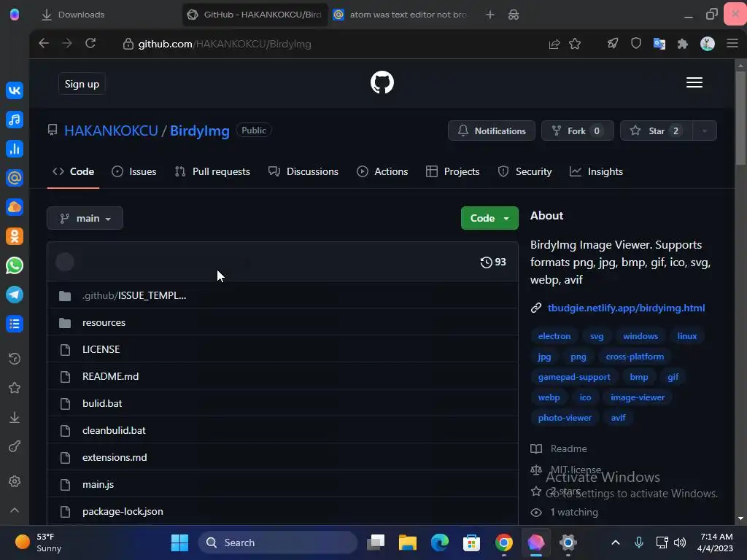Screen dimensions: 747x560
Task: Reload the current page
Action: (x=90, y=43)
